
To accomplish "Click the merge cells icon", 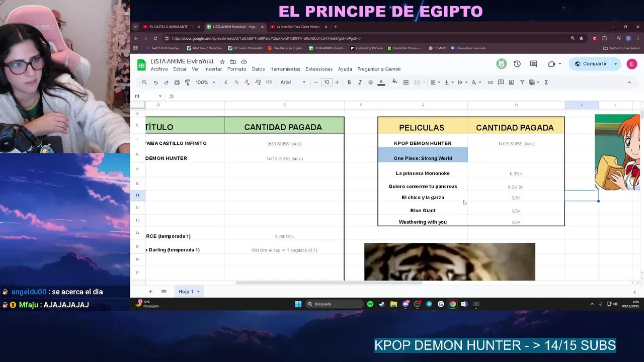I will [x=417, y=82].
